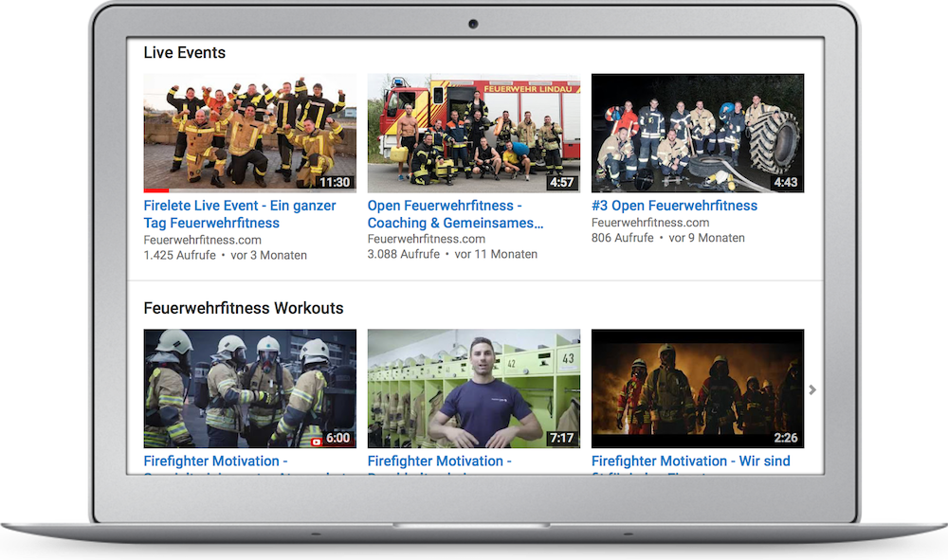Click the Feuerwehrfitness Workouts section heading

point(244,309)
